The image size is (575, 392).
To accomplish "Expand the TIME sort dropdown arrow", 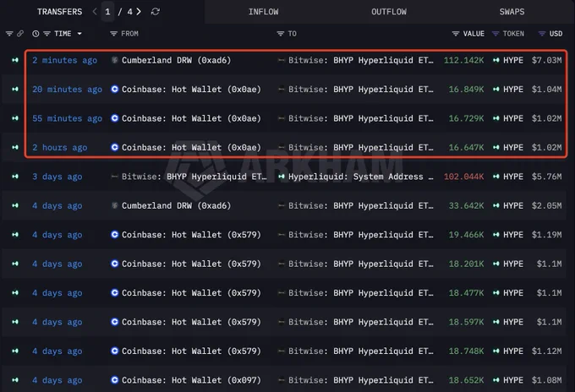I will point(79,34).
